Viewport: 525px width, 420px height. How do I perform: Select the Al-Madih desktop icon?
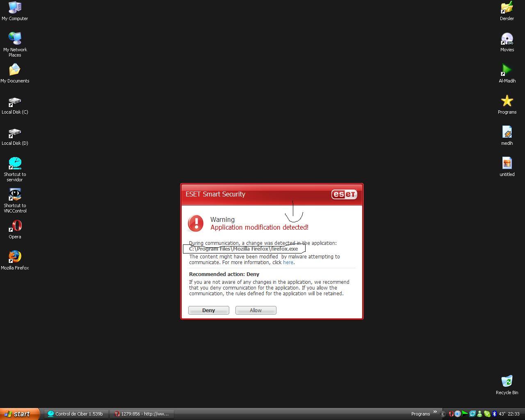tap(507, 73)
